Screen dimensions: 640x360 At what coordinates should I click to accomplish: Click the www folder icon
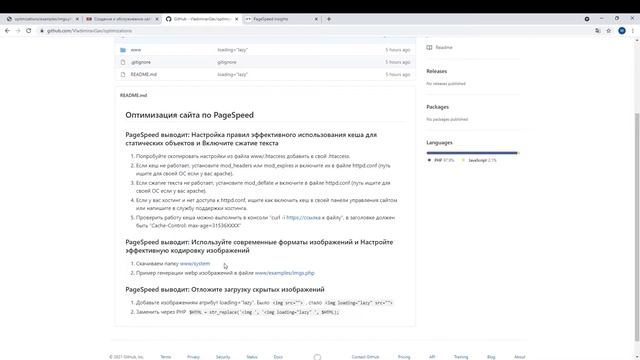pos(123,50)
